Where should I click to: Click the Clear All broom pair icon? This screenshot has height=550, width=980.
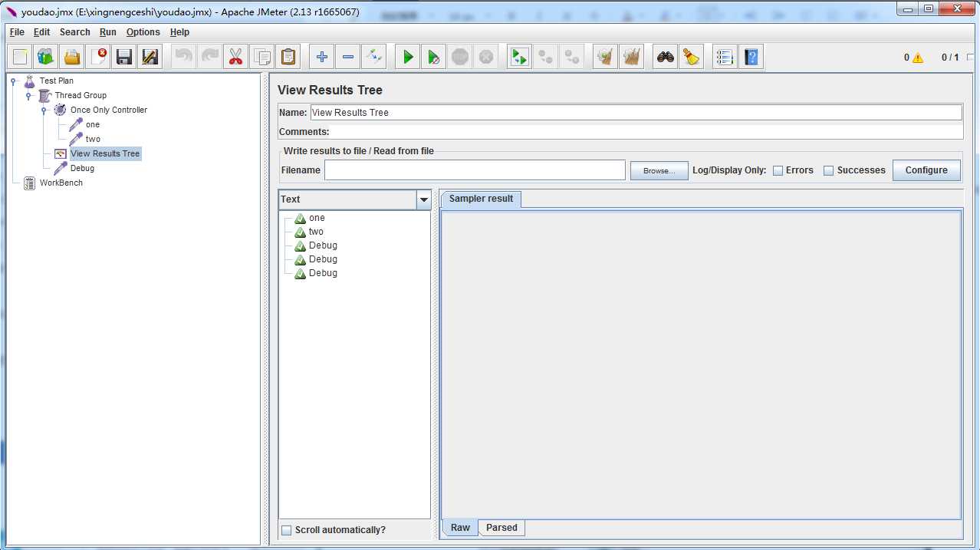632,57
